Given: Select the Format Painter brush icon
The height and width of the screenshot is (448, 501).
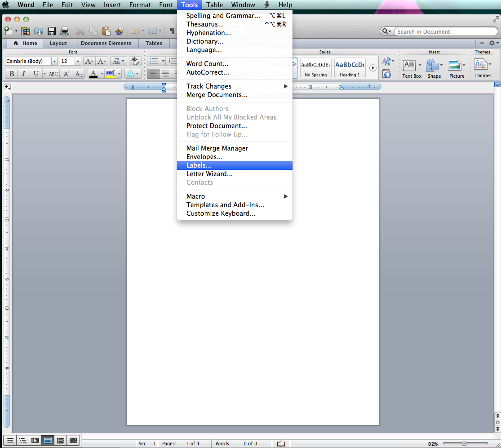Looking at the screenshot, I should [120, 31].
